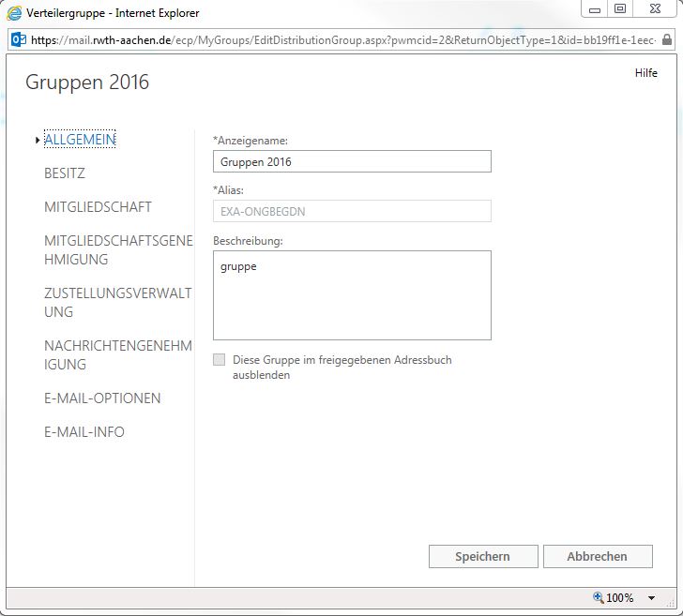Viewport: 683px width, 616px height.
Task: Open the Hilfe link
Action: (645, 73)
